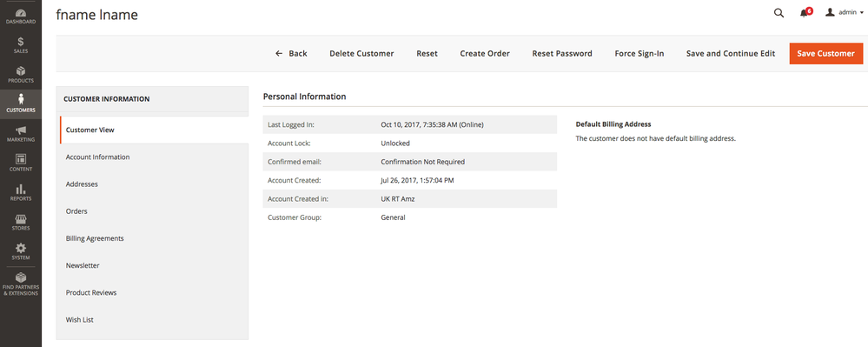Screen dimensions: 868x347
Task: Click the 'Account Created:' label
Action: pyautogui.click(x=294, y=180)
